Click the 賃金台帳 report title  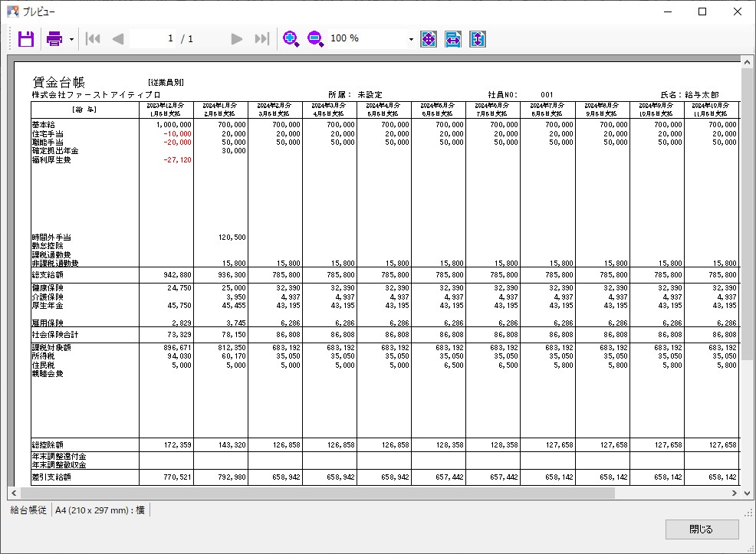[58, 83]
